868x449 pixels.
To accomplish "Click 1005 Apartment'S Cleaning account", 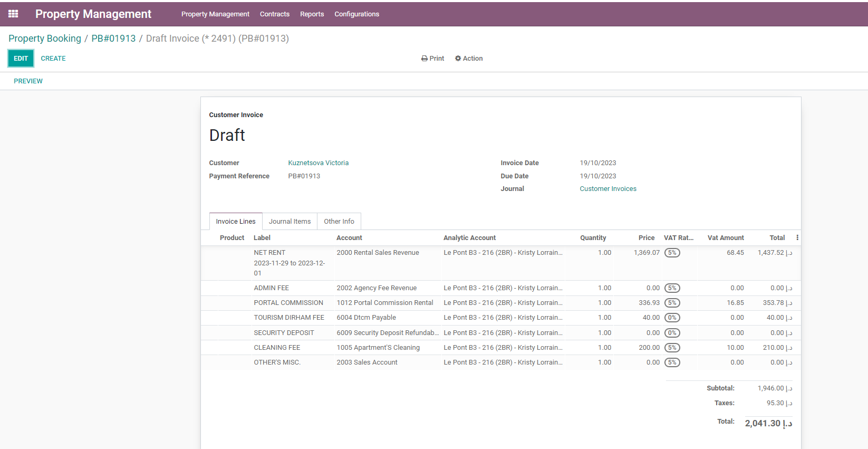I will (378, 348).
